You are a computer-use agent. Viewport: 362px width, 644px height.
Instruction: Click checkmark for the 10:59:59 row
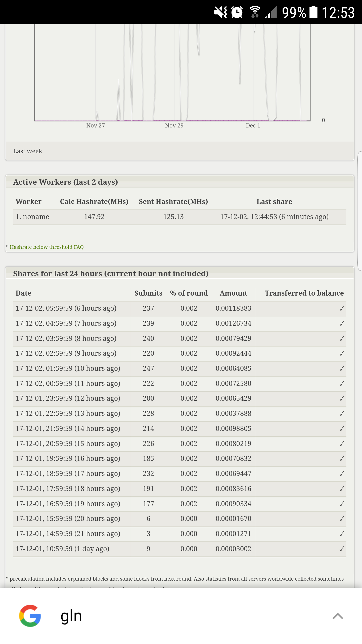(341, 549)
